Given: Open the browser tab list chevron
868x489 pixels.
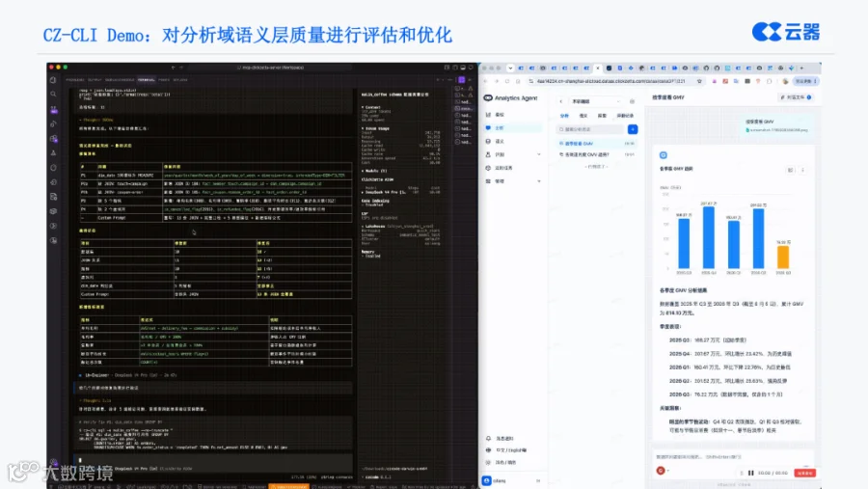Looking at the screenshot, I should coord(510,68).
